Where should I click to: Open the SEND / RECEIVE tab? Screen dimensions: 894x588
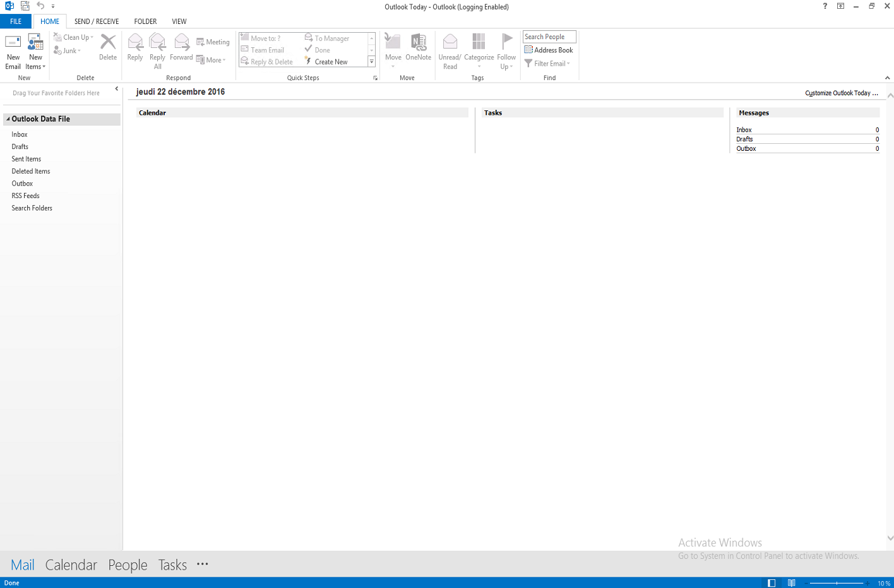click(x=96, y=21)
